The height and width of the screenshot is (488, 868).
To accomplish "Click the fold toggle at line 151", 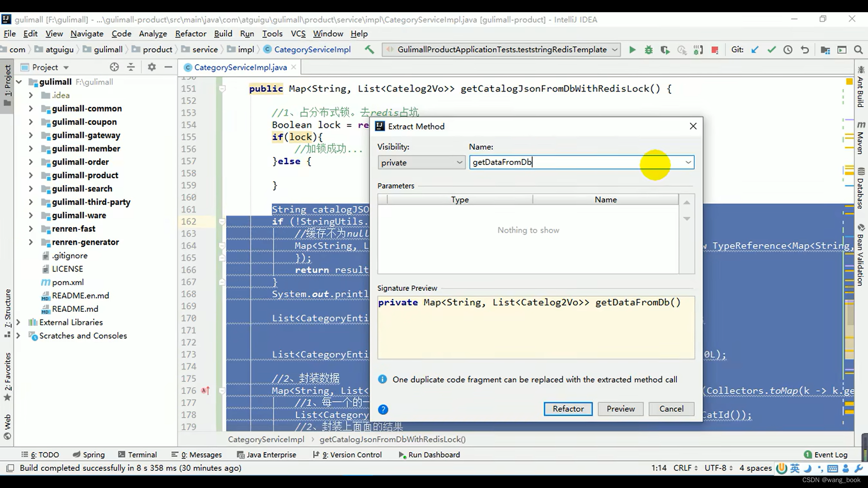I will (222, 89).
